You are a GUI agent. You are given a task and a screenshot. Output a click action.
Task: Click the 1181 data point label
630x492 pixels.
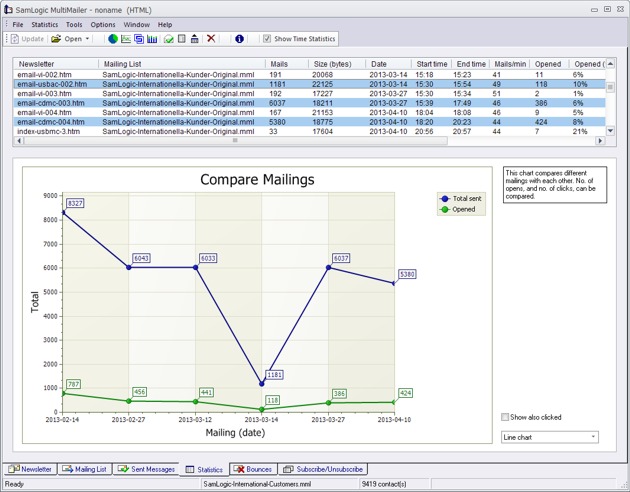(274, 375)
